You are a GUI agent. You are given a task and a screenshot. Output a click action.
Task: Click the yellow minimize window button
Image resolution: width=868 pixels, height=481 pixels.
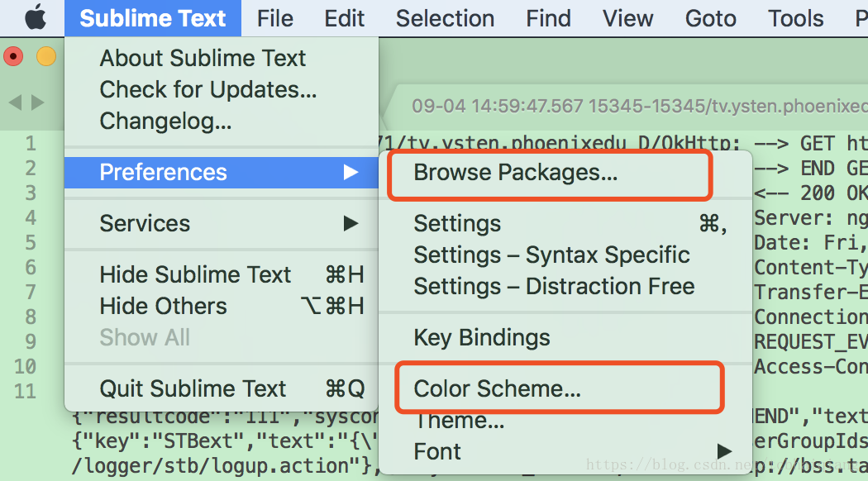[46, 56]
